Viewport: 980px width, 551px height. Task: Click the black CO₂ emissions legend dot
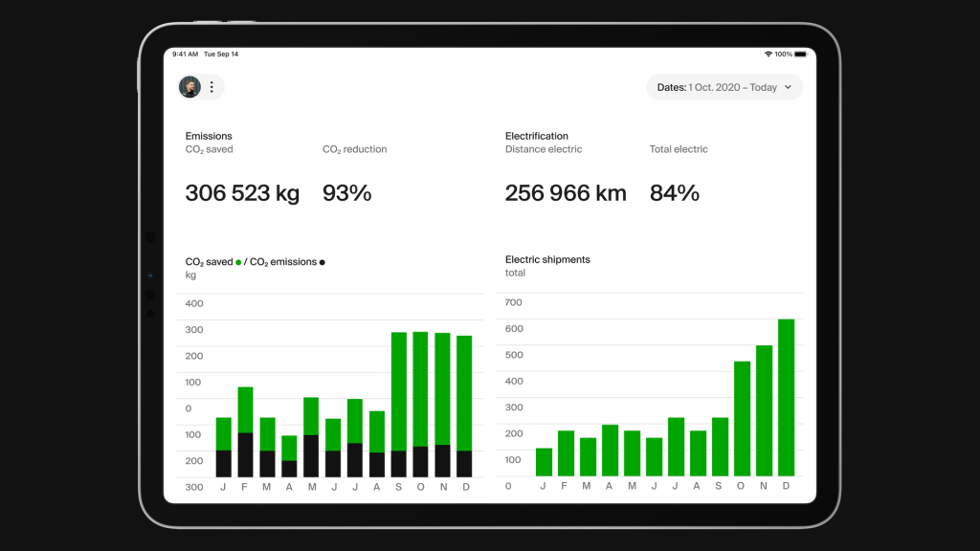[323, 262]
